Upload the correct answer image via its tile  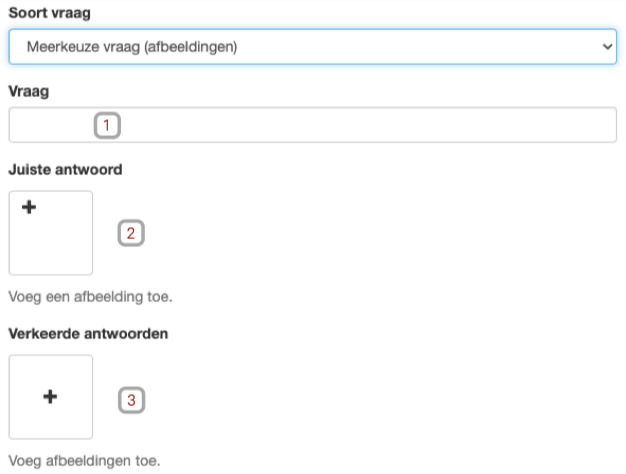coord(51,233)
